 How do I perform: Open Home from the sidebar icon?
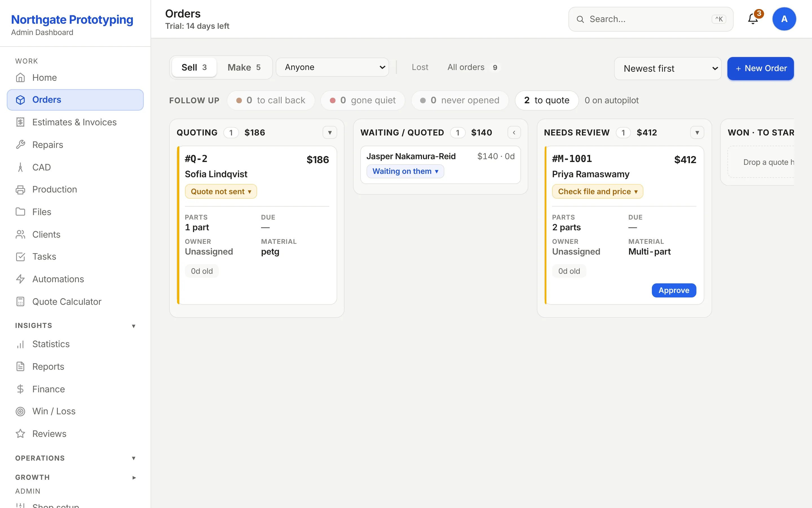(x=21, y=78)
